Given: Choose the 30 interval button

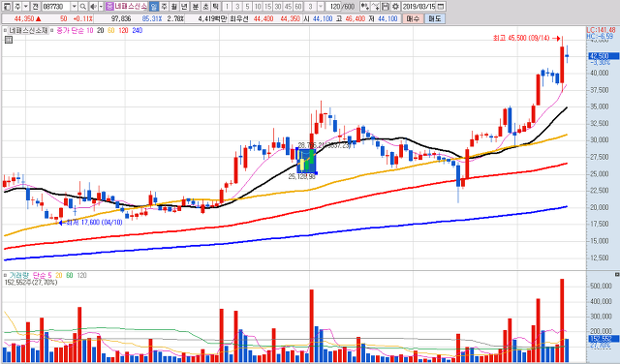Looking at the screenshot, I should pyautogui.click(x=278, y=7).
